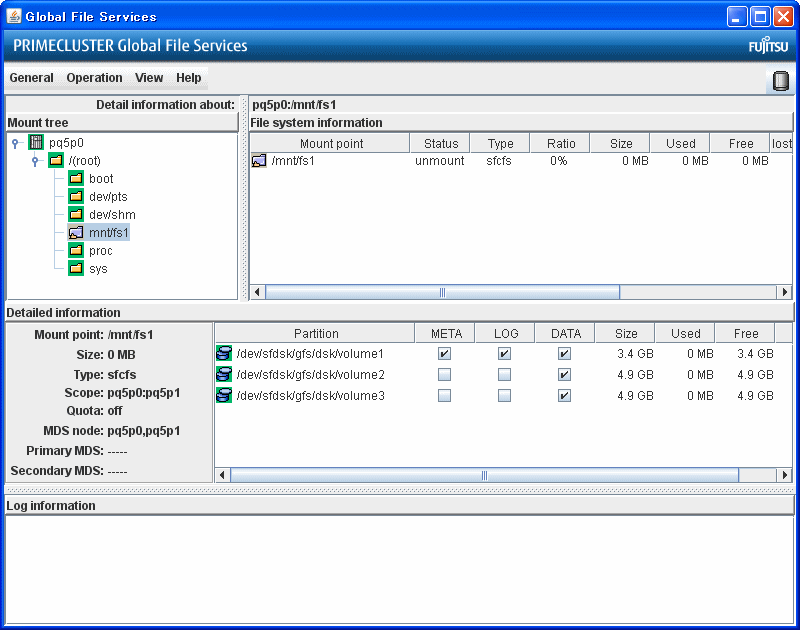Click the DATA column header
The height and width of the screenshot is (630, 800).
point(566,334)
